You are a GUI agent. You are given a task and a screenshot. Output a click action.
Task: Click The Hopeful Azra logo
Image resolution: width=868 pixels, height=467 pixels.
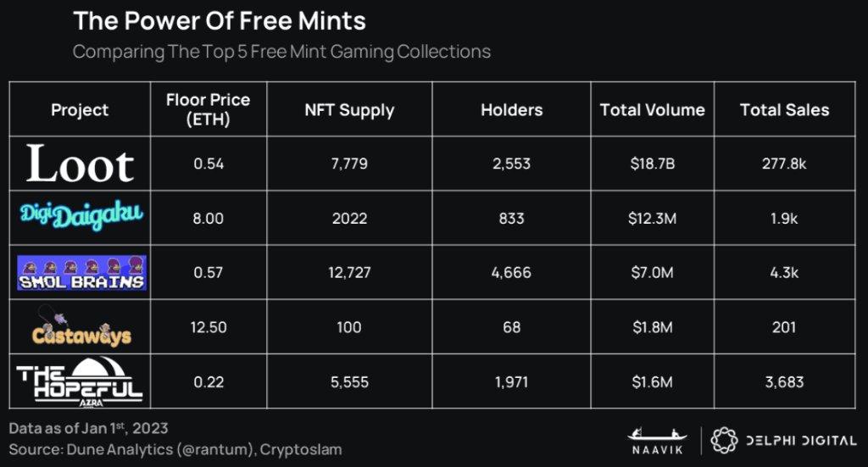[81, 381]
